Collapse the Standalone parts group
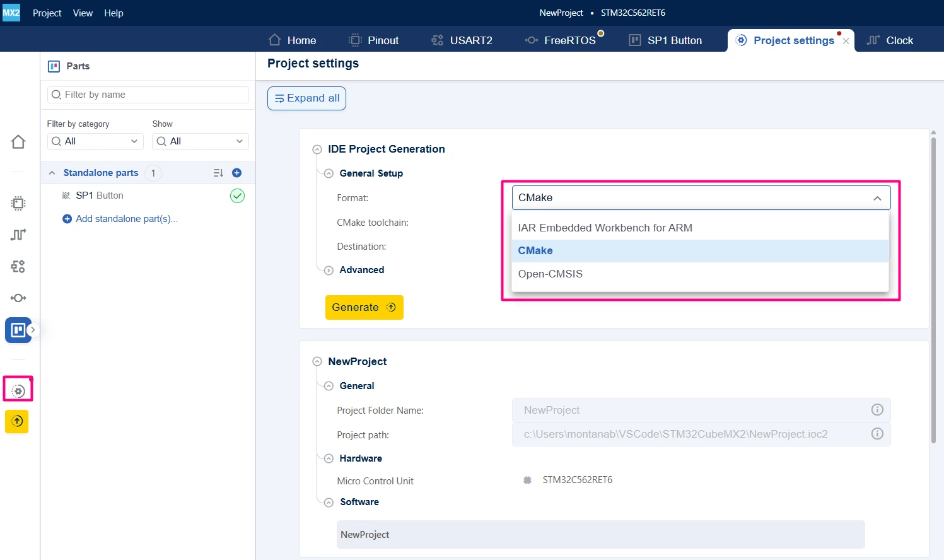This screenshot has width=944, height=560. click(x=52, y=173)
